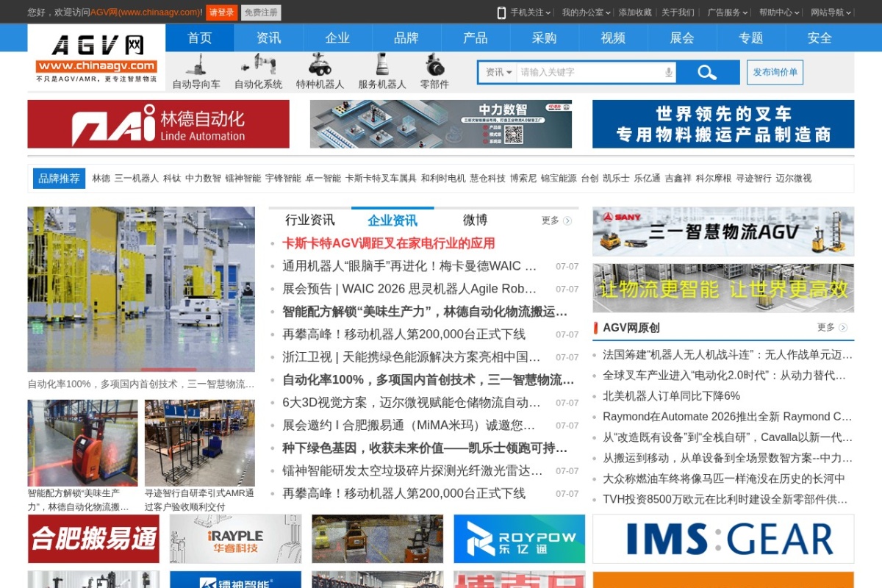Open the 资讯 search type dropdown
Screen dimensions: 882x588
tap(499, 72)
